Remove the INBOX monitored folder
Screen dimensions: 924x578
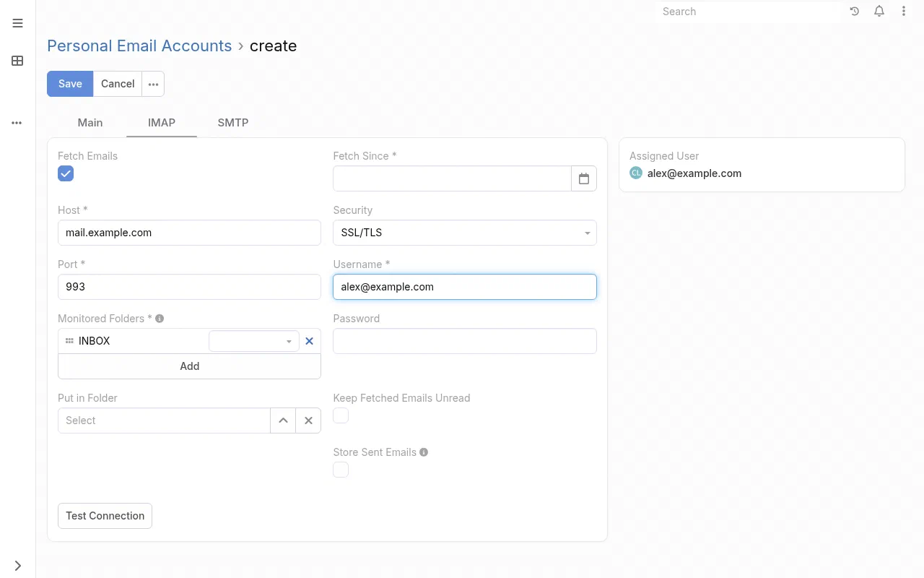point(310,341)
